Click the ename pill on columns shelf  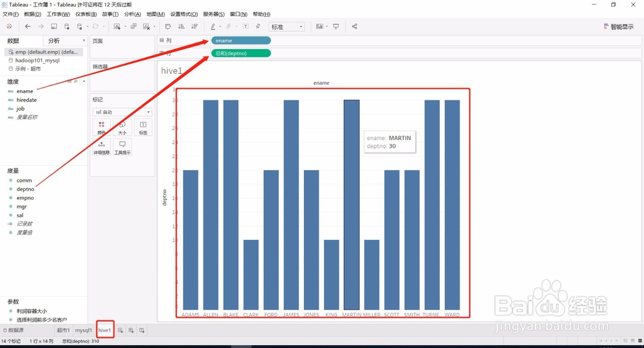pos(241,41)
